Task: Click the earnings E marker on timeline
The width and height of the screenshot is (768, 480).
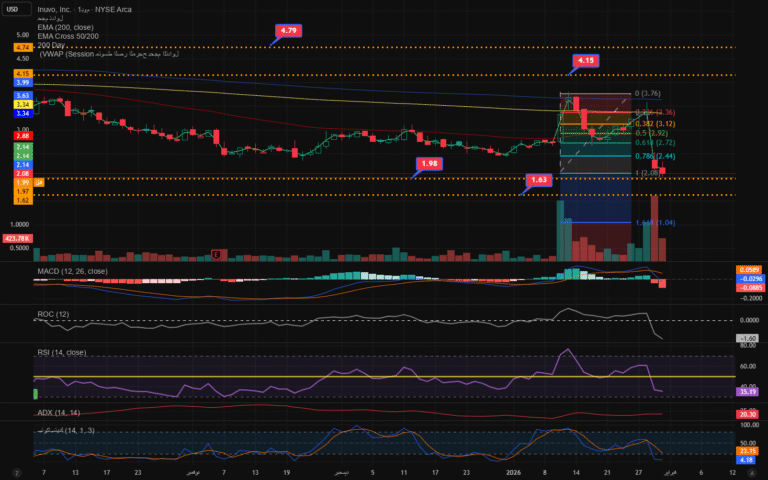Action: (215, 254)
